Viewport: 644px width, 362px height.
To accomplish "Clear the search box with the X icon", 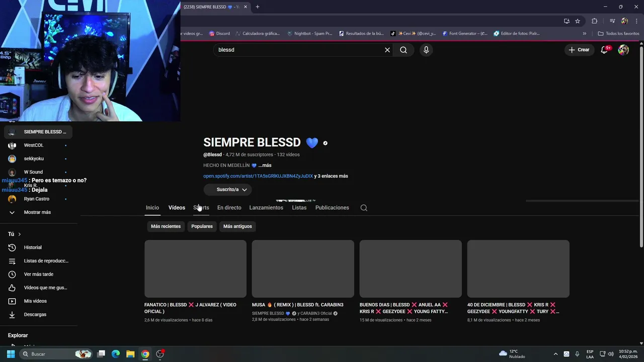I will [x=387, y=50].
